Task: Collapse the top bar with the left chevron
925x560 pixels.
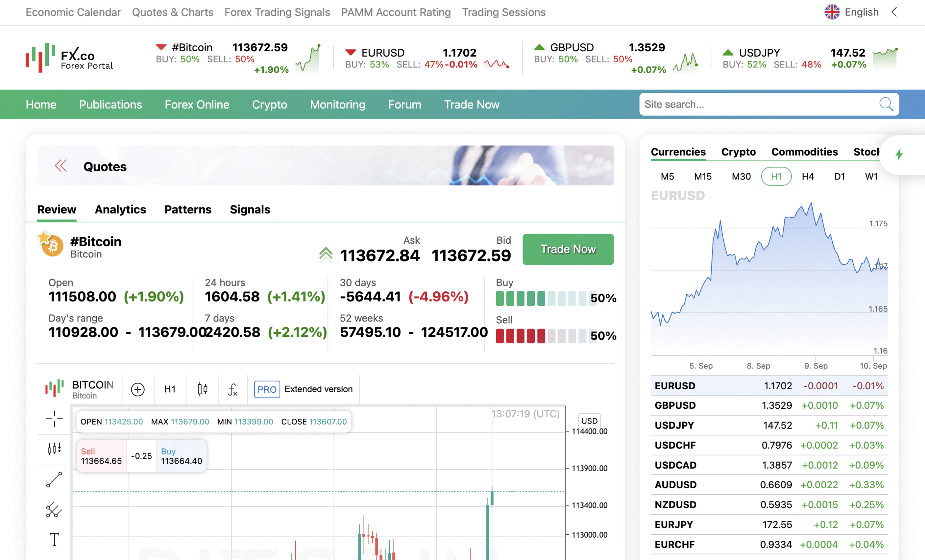Action: click(x=894, y=12)
